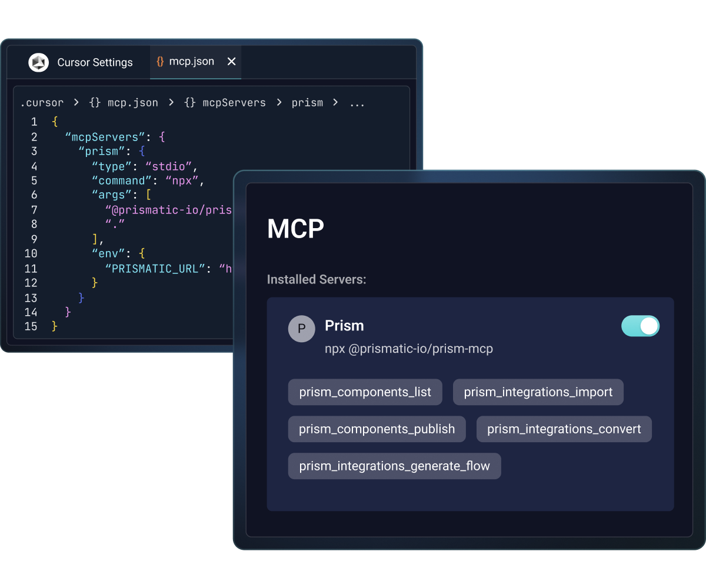The width and height of the screenshot is (706, 588).
Task: Click the MCP heading
Action: click(295, 229)
